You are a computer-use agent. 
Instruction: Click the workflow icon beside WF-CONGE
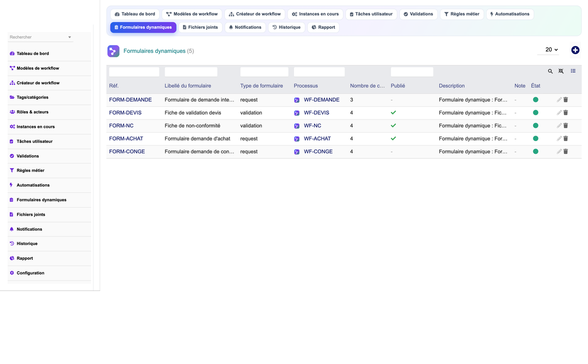pyautogui.click(x=297, y=152)
